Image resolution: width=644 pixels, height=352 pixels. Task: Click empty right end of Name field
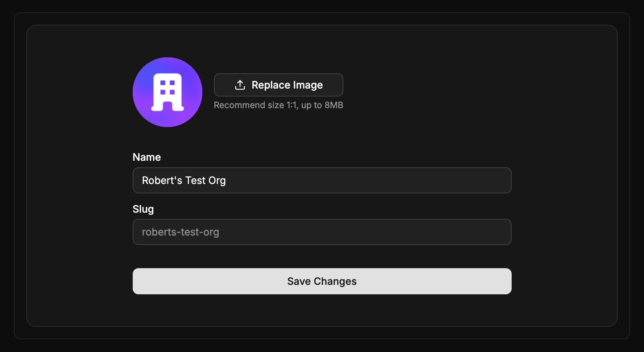click(471, 180)
